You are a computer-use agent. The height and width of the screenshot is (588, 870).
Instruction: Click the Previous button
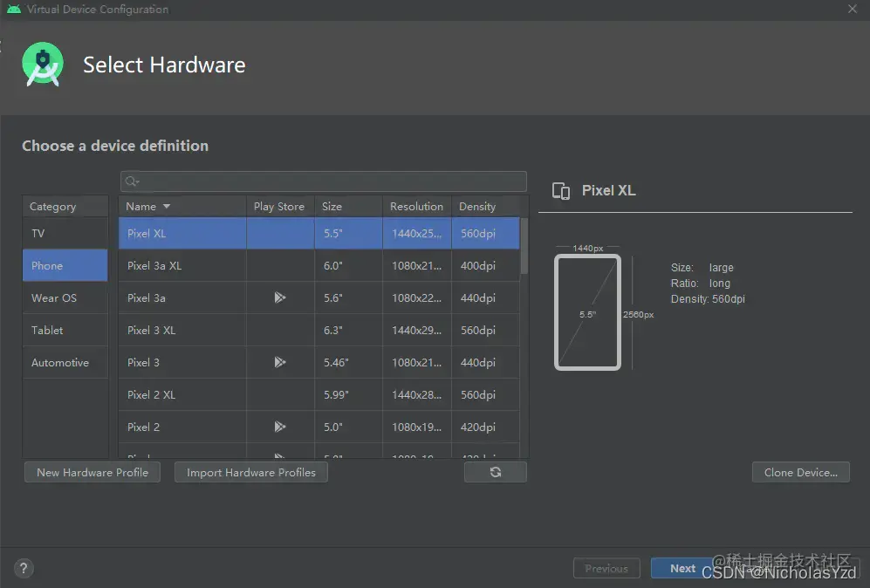tap(606, 568)
